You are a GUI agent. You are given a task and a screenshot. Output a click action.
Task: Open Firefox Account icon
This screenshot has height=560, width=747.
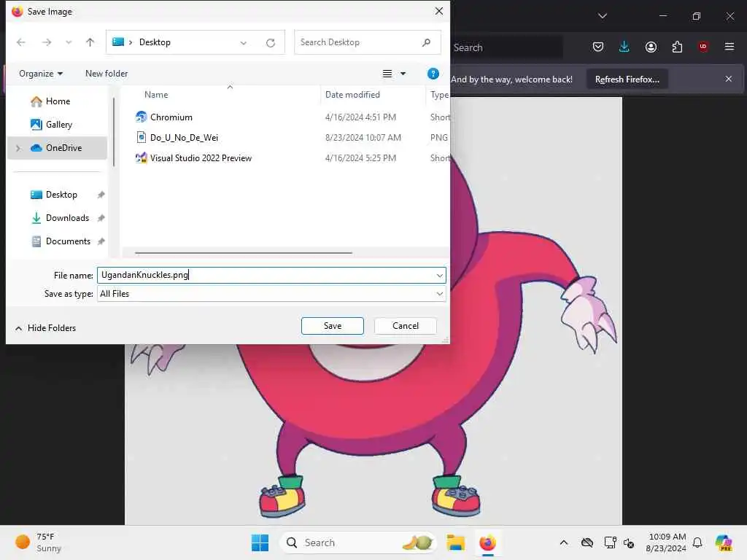651,47
